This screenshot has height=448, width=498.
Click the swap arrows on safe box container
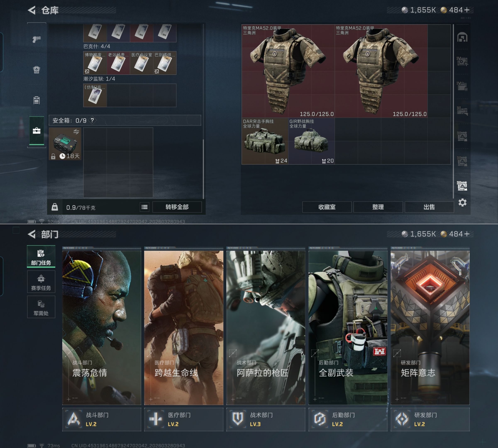coord(76,132)
